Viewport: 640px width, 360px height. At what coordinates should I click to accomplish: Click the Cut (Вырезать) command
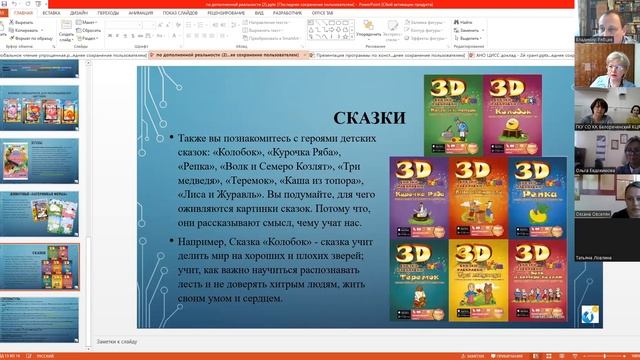coord(22,22)
